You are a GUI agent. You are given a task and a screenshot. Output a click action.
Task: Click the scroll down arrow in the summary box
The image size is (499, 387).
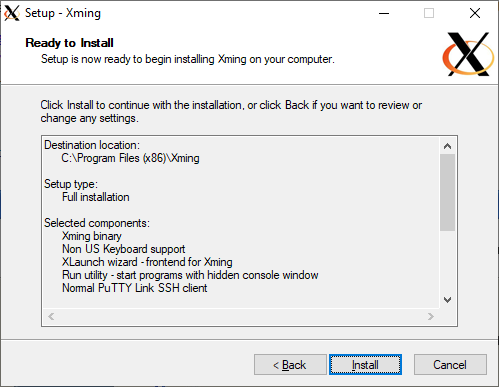coord(447,300)
